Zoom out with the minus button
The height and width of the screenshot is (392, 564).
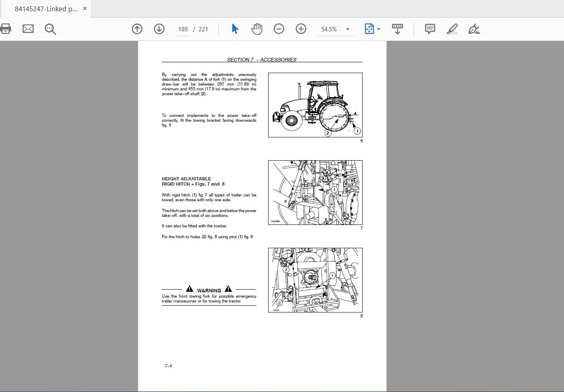click(279, 29)
